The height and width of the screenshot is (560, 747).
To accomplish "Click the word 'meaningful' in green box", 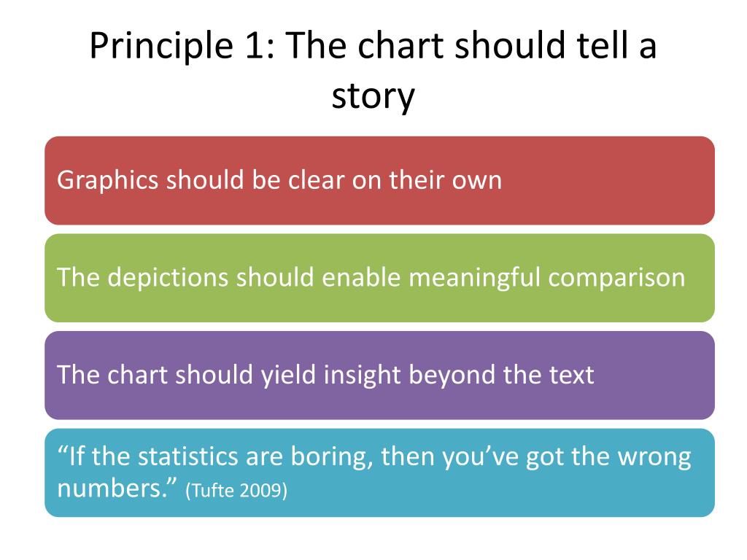I will (x=474, y=278).
